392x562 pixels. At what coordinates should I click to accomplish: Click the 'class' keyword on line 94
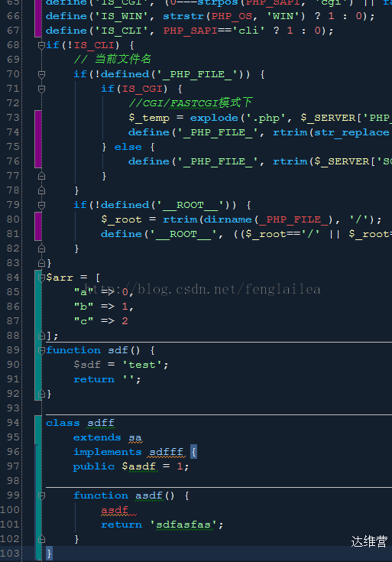(63, 423)
